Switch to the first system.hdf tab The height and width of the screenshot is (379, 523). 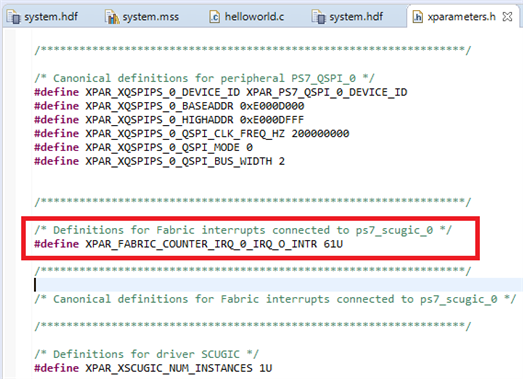point(43,17)
